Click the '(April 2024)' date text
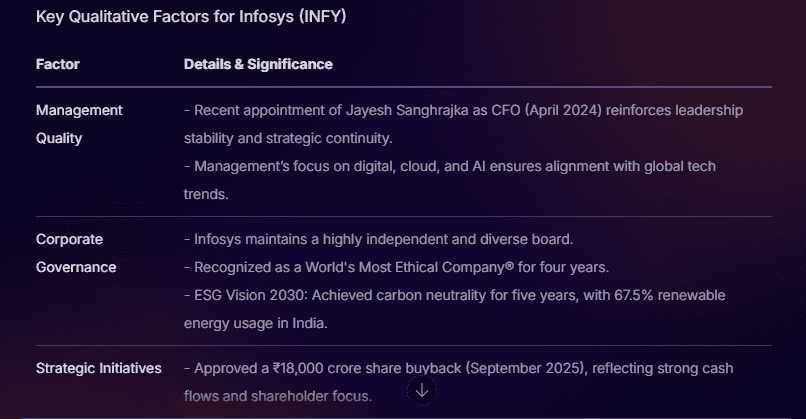 (563, 110)
